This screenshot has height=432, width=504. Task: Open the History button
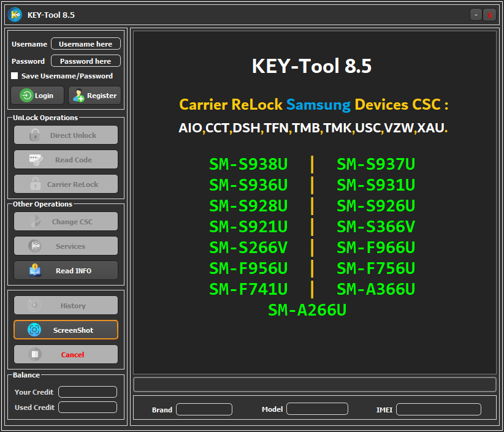66,305
